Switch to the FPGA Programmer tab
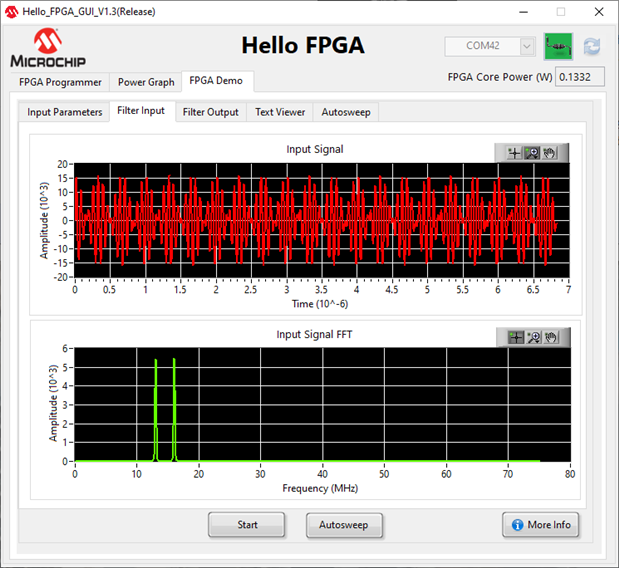The height and width of the screenshot is (568, 619). pos(60,82)
